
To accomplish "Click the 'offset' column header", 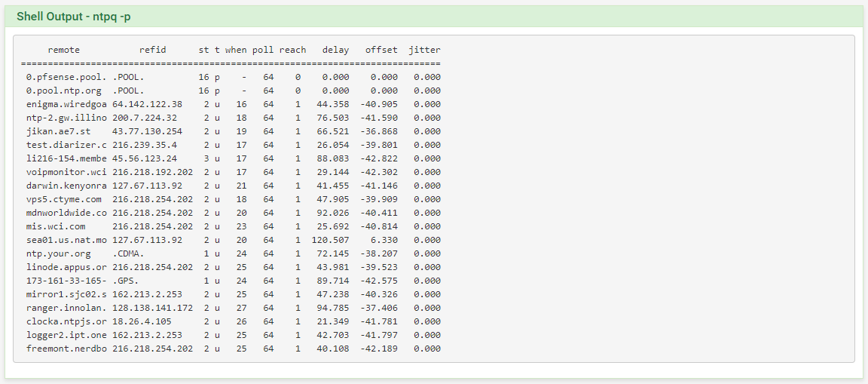I will coord(381,50).
